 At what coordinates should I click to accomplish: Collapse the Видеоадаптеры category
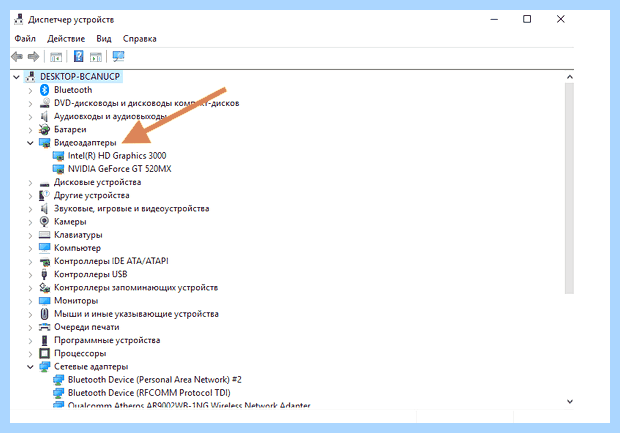tap(30, 143)
